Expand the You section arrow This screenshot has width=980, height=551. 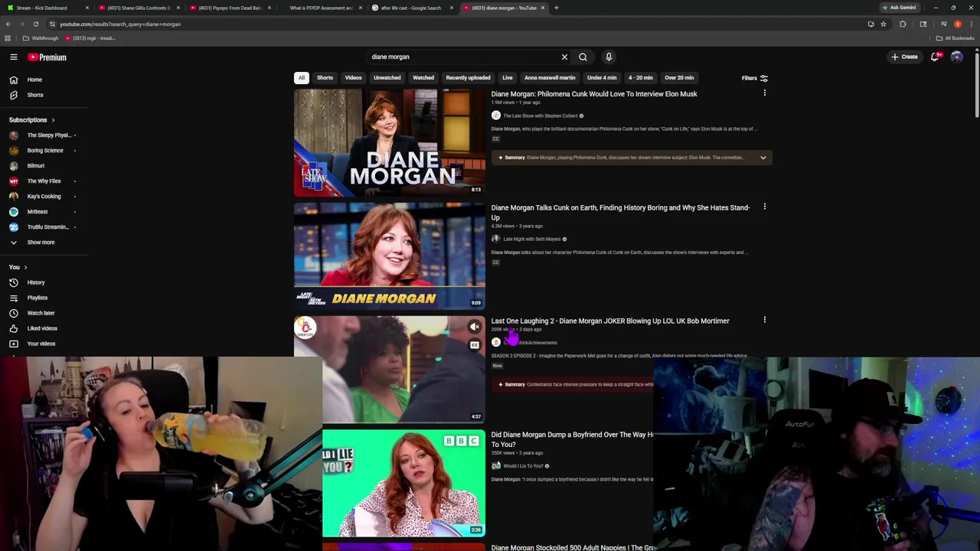25,267
